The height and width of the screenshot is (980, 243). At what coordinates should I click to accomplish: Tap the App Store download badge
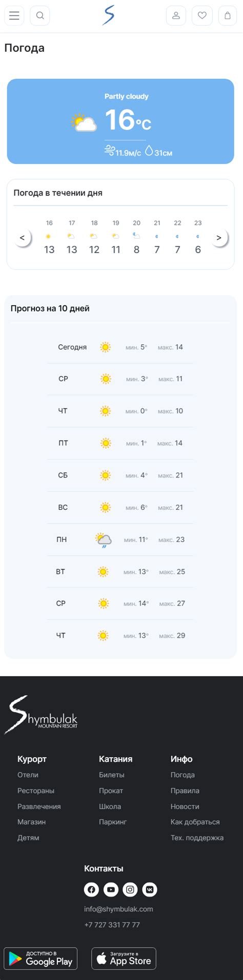124,958
